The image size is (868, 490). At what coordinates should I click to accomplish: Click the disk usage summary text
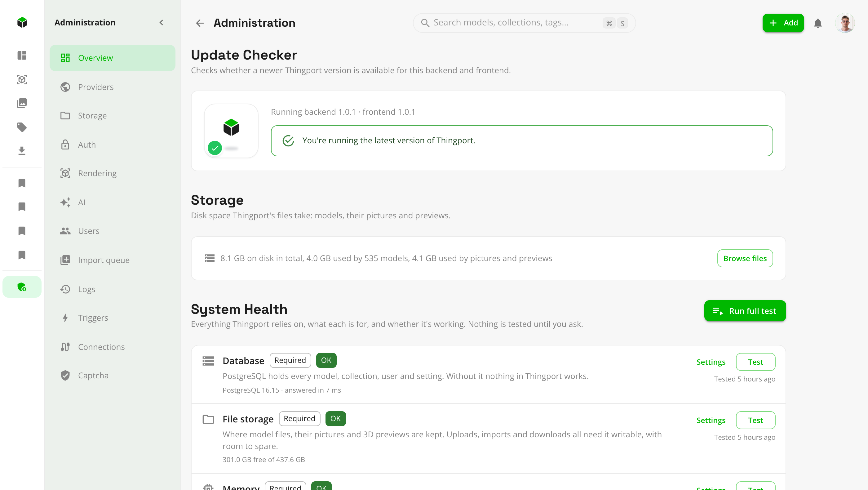point(386,258)
